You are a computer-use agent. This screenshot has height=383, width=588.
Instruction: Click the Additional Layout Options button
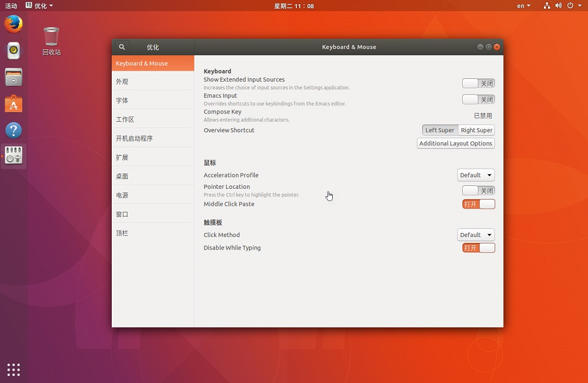coord(455,144)
